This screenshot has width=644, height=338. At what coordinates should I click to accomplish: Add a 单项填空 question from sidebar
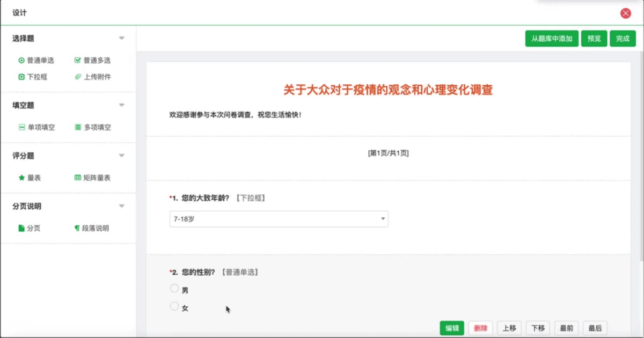tap(36, 128)
